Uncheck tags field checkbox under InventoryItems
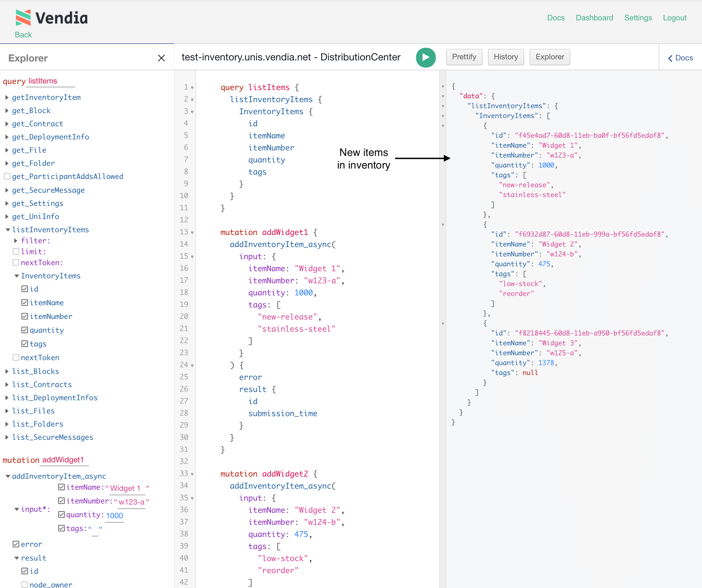 pyautogui.click(x=25, y=344)
